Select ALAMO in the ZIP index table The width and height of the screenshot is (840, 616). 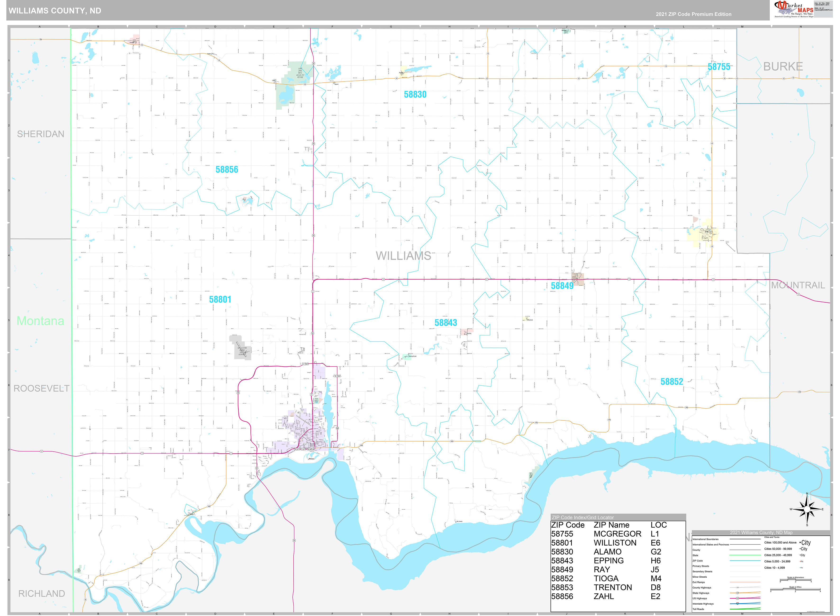pyautogui.click(x=607, y=552)
